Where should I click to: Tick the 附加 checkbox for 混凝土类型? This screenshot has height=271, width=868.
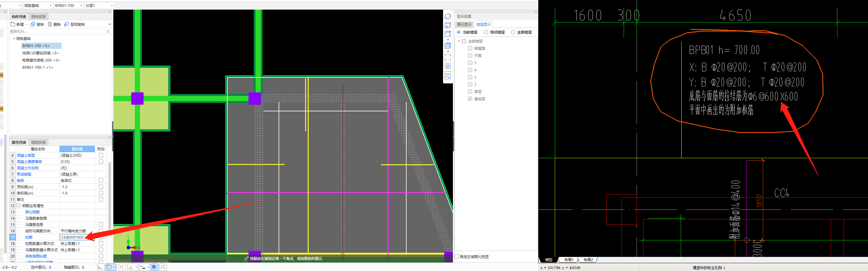point(101,155)
